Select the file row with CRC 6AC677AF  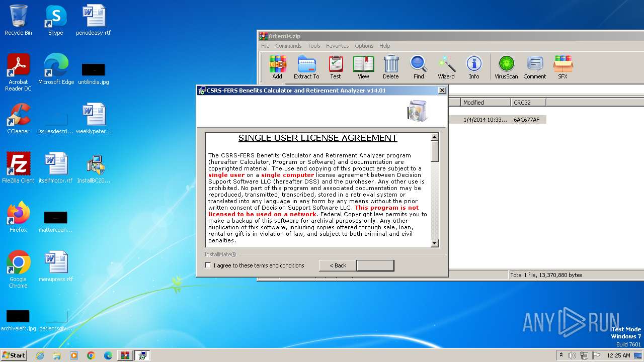[497, 120]
